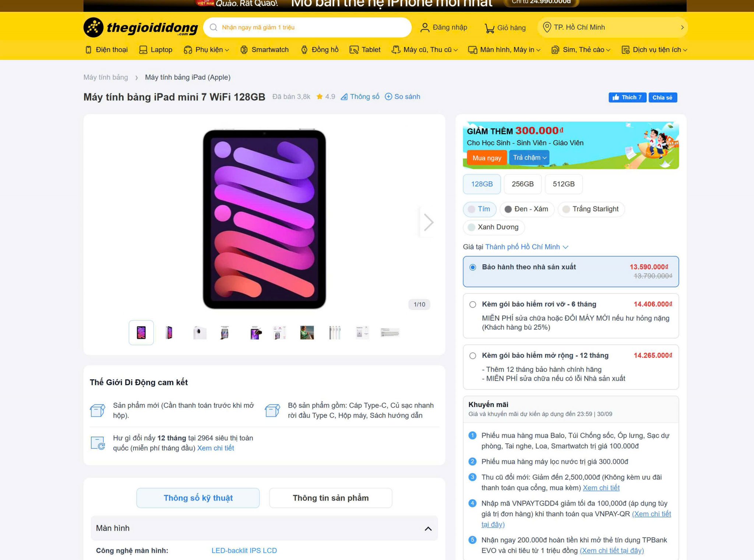Click the Đồng hồ watch icon

tap(304, 50)
